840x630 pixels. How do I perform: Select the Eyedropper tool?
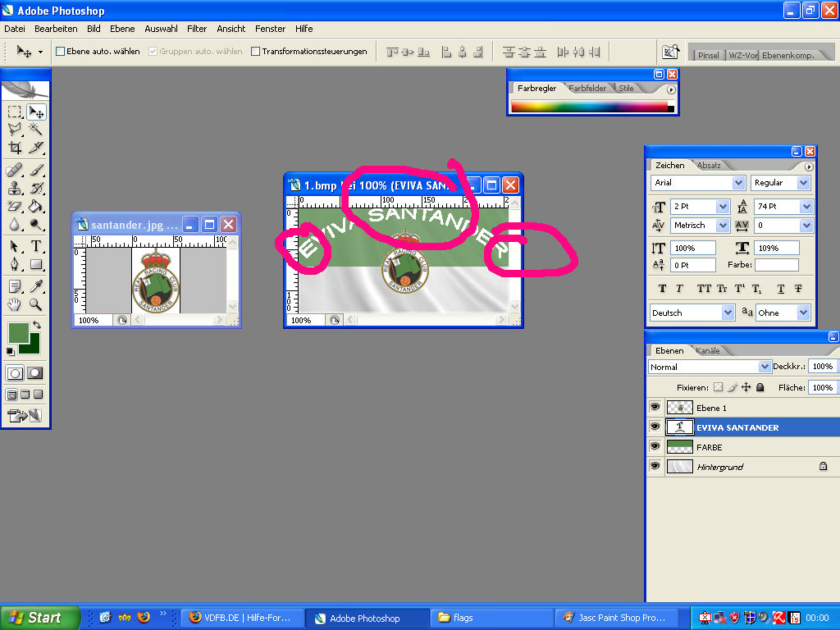tap(36, 286)
